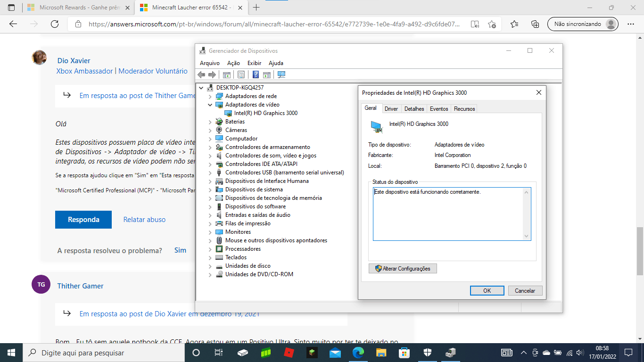Screen dimensions: 644x362
Task: Click OK in the properties dialog
Action: [487, 291]
